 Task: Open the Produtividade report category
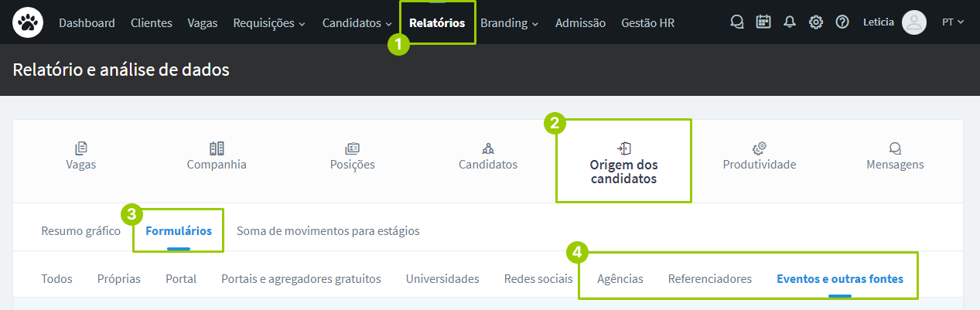[x=759, y=148]
